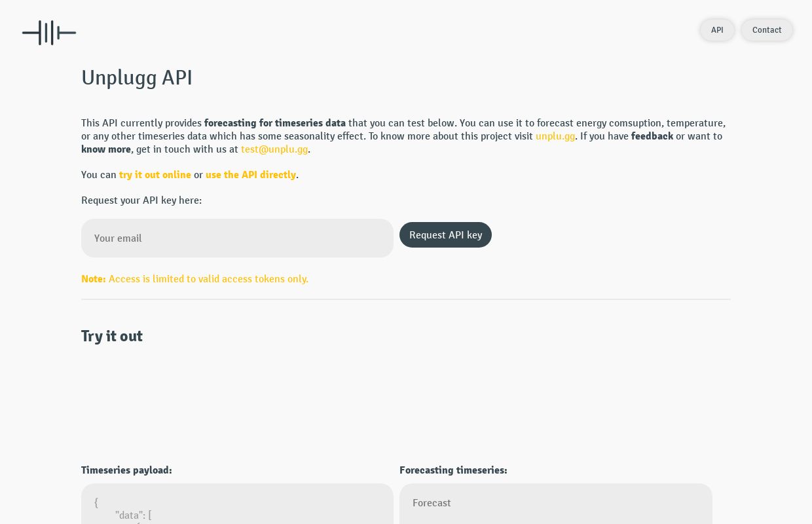Click the Unplugg battery logo icon
This screenshot has height=524, width=812.
pos(49,33)
